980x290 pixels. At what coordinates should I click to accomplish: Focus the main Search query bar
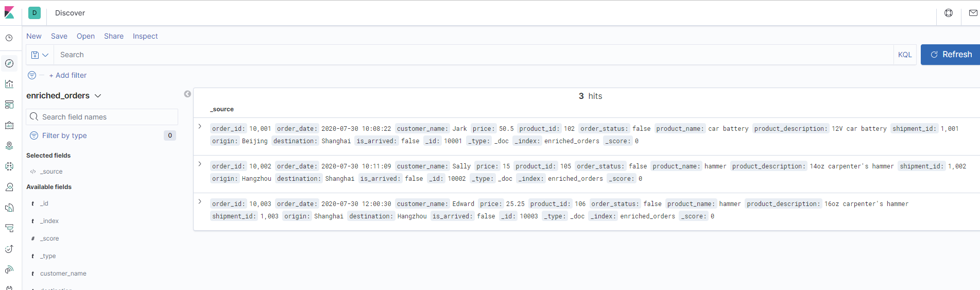click(x=473, y=55)
